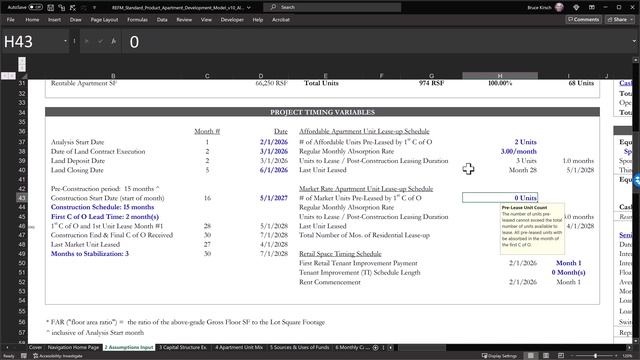Image resolution: width=640 pixels, height=360 pixels.
Task: Click the macro recording status bar icon
Action: click(24, 356)
